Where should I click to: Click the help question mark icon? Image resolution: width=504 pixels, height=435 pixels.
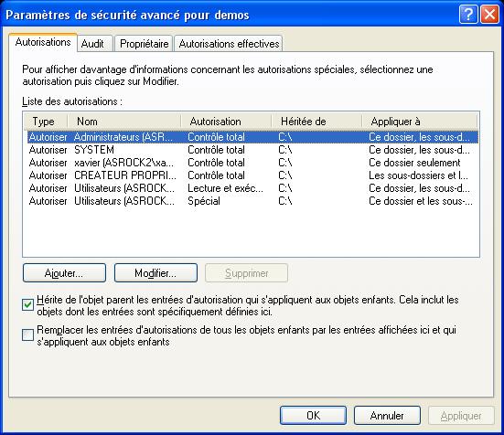468,15
